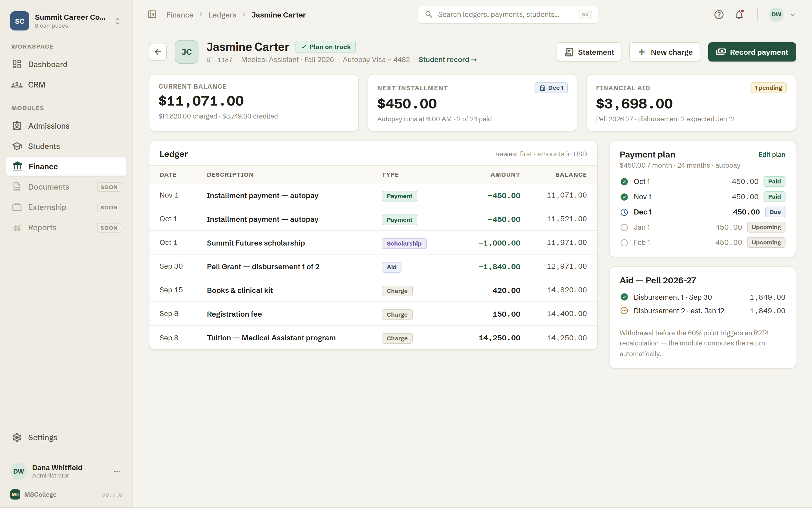Add a New charge

click(664, 52)
